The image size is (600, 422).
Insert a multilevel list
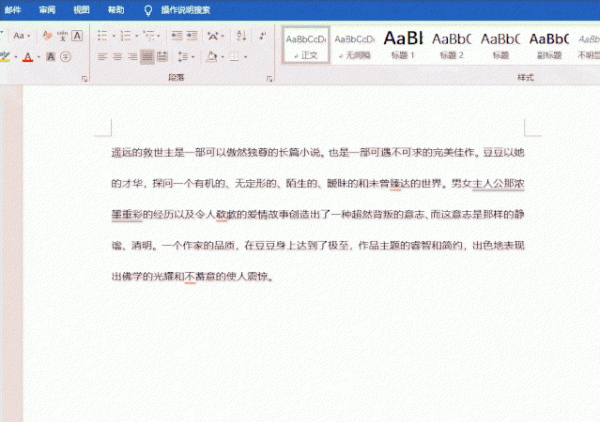tap(149, 36)
